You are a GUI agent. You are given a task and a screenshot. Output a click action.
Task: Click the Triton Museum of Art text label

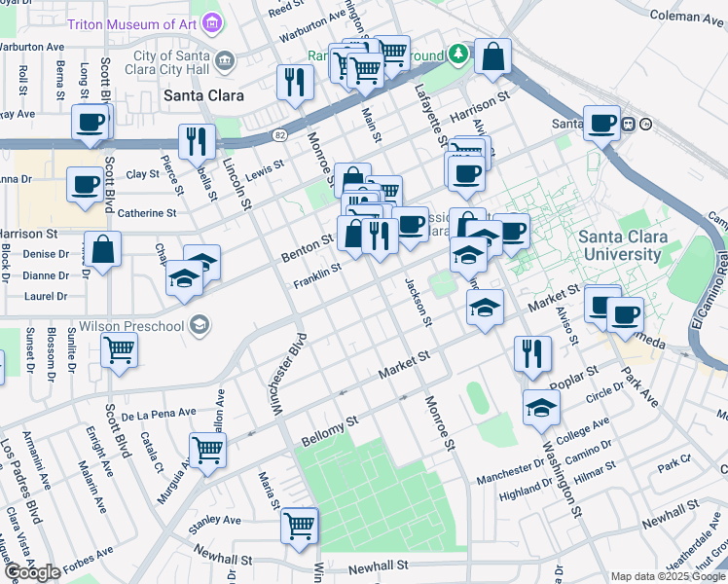point(131,24)
